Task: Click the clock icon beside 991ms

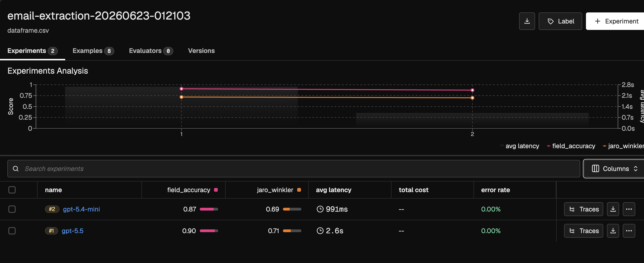Action: coord(320,209)
